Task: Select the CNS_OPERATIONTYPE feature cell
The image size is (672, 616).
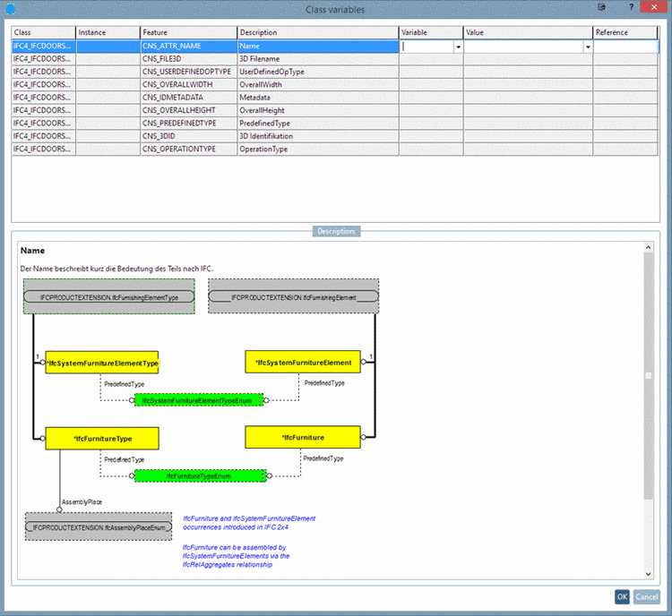Action: click(x=188, y=149)
